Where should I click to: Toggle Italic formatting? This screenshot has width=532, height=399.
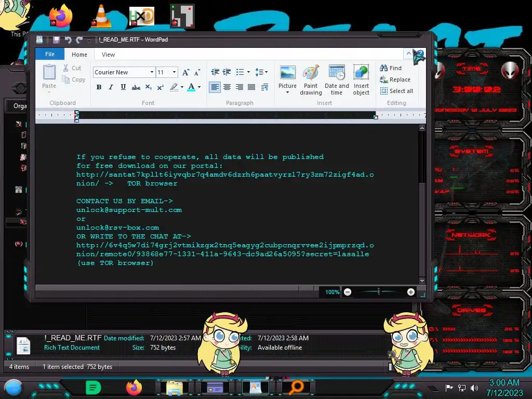pyautogui.click(x=111, y=87)
